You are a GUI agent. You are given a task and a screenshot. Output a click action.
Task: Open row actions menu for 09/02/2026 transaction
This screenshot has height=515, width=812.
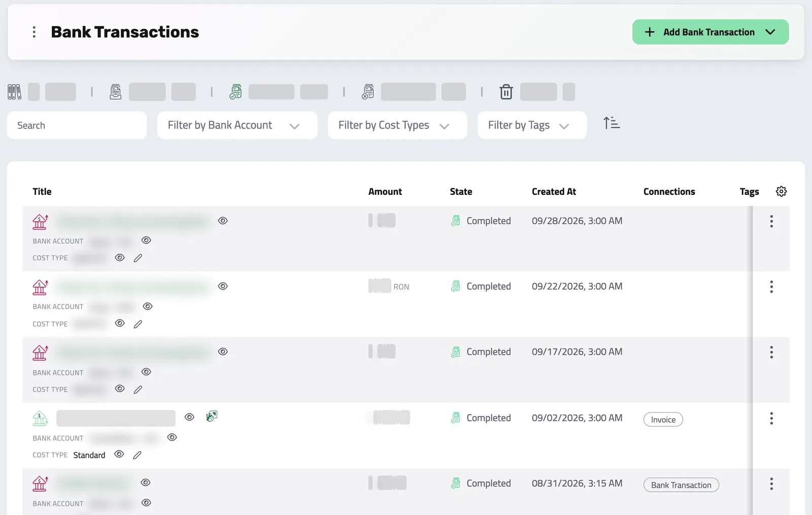pyautogui.click(x=771, y=418)
